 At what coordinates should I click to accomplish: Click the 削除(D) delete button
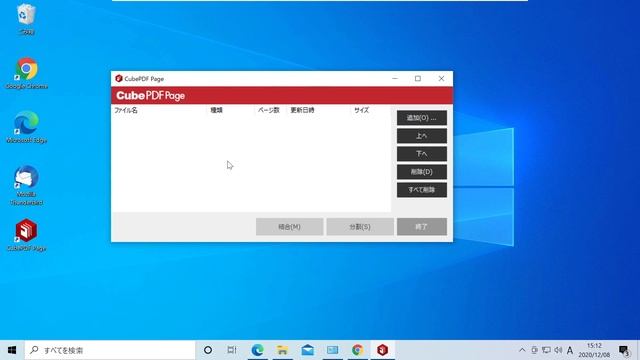pos(422,172)
